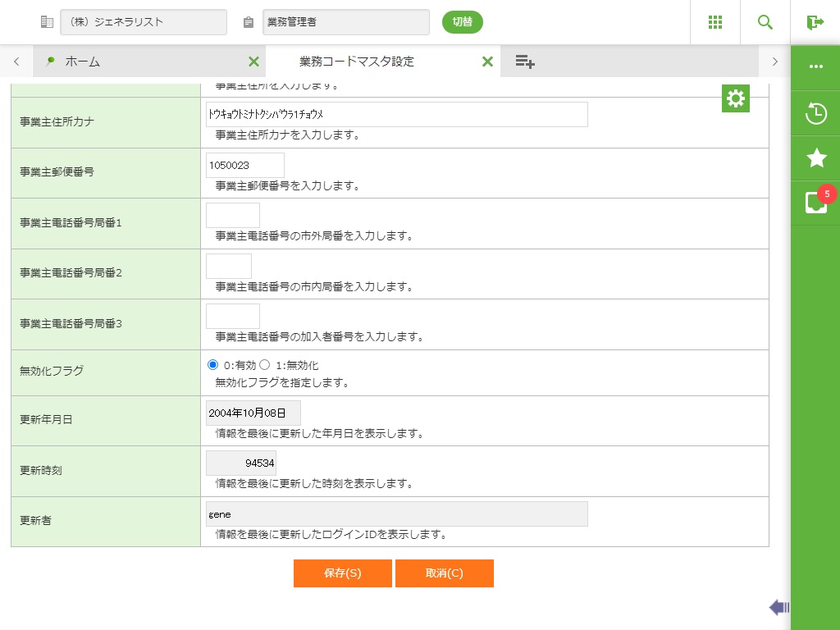Collapse sidebar with the purple arrow icon

[x=778, y=607]
